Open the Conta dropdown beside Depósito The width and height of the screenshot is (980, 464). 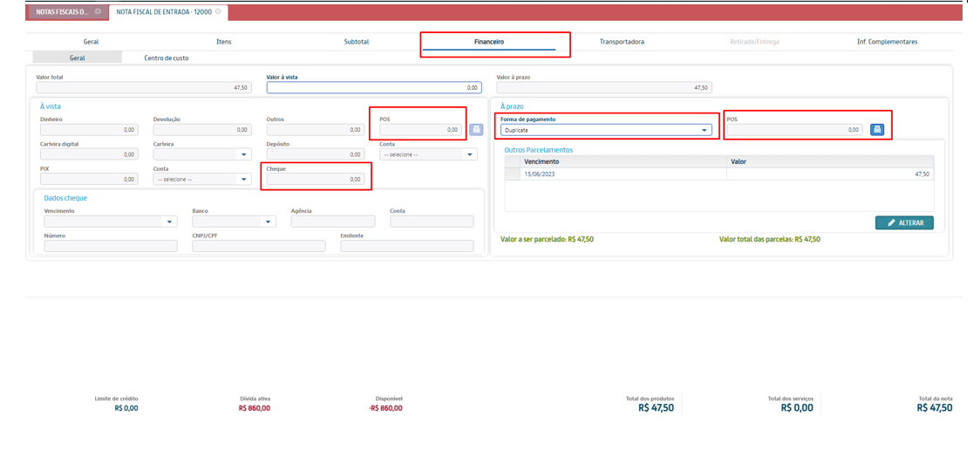428,154
